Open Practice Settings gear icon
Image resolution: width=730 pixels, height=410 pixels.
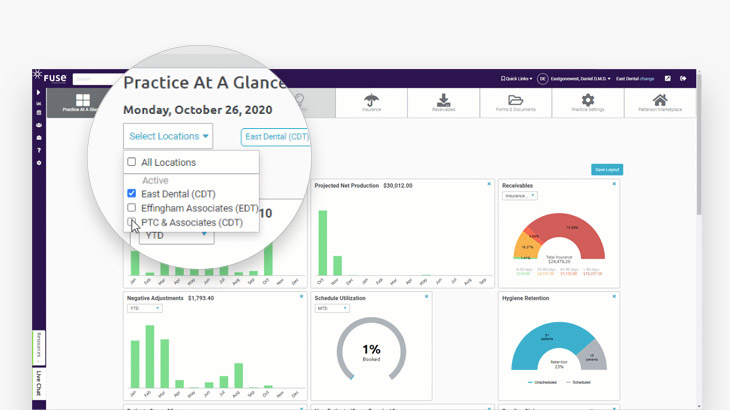[x=588, y=100]
